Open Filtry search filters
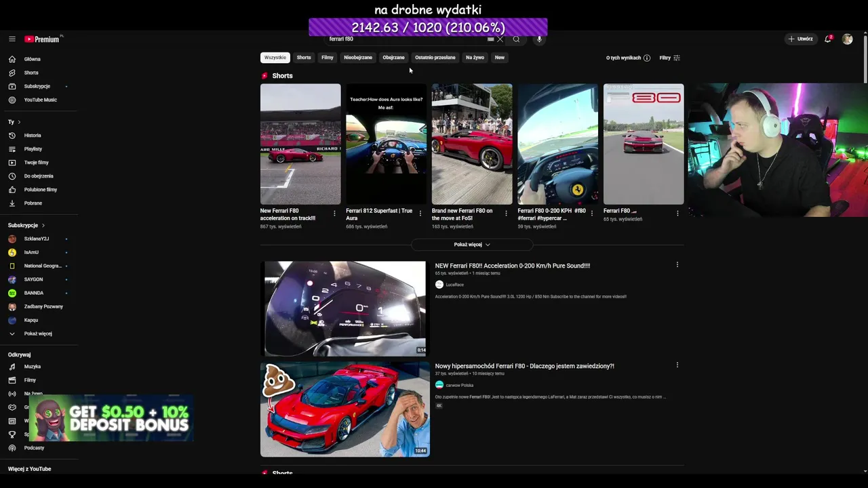This screenshot has width=868, height=488. point(670,58)
